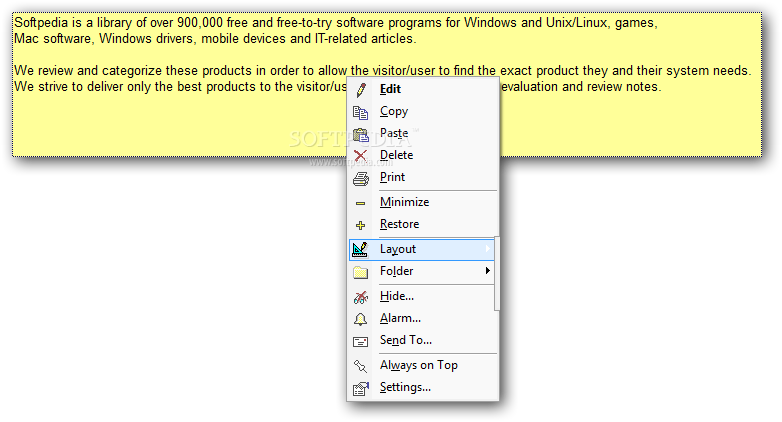Viewport: 782px width, 422px height.
Task: Click the yellow plus Restore icon
Action: click(x=361, y=225)
